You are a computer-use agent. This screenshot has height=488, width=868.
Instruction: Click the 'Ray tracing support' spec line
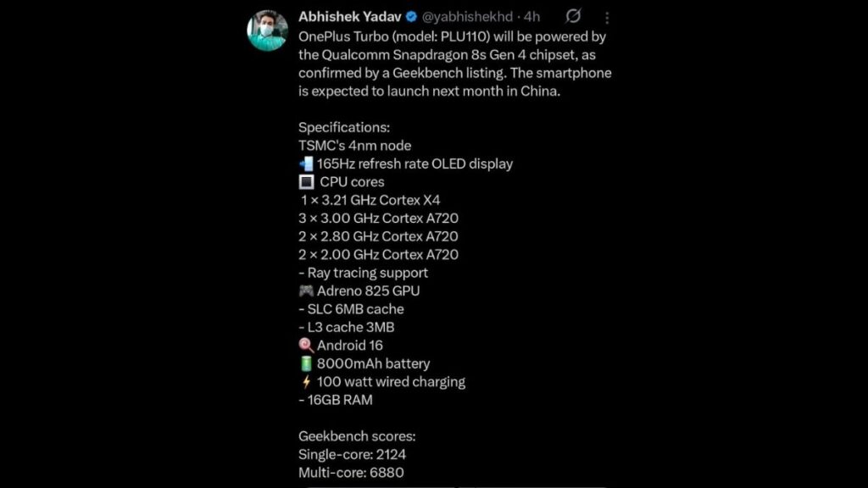pos(363,272)
